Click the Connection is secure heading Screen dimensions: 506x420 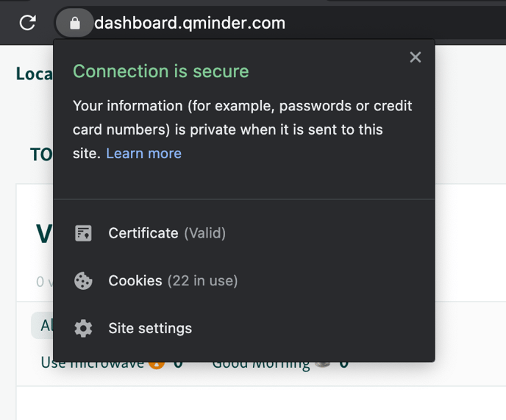(161, 71)
